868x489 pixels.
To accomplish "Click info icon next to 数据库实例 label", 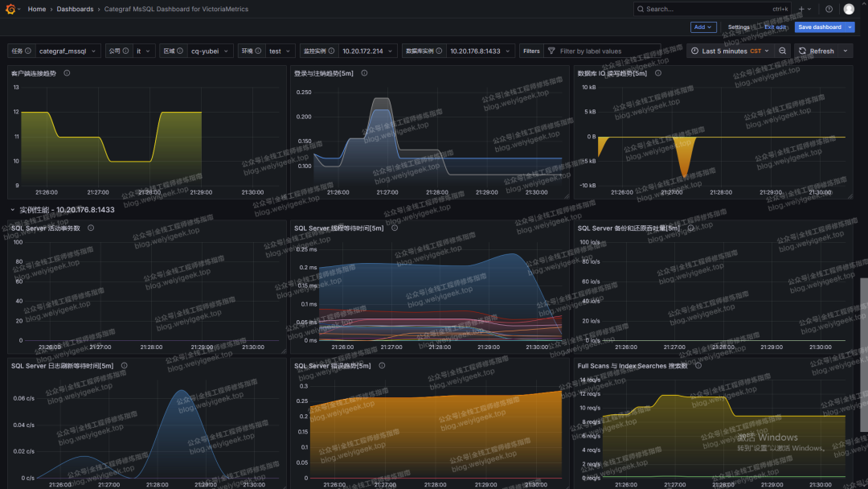I will tap(439, 51).
